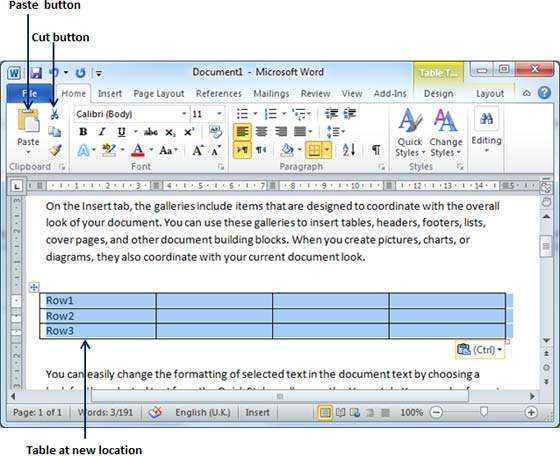Toggle show paragraph marks button
Viewport: 560px width, 456px height.
(x=376, y=150)
